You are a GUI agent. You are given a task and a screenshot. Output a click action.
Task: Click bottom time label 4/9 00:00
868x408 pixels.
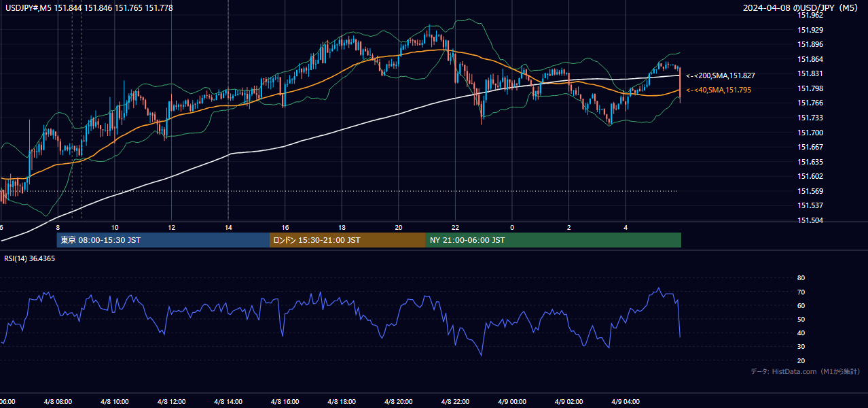tap(512, 402)
